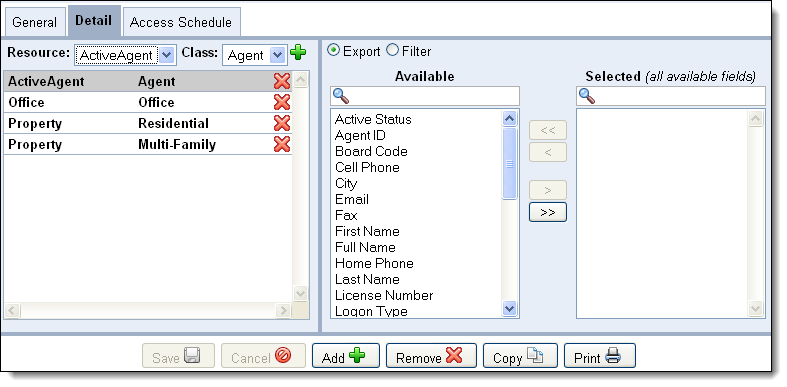This screenshot has height=387, width=787.
Task: Click the move one left < button
Action: [x=548, y=152]
